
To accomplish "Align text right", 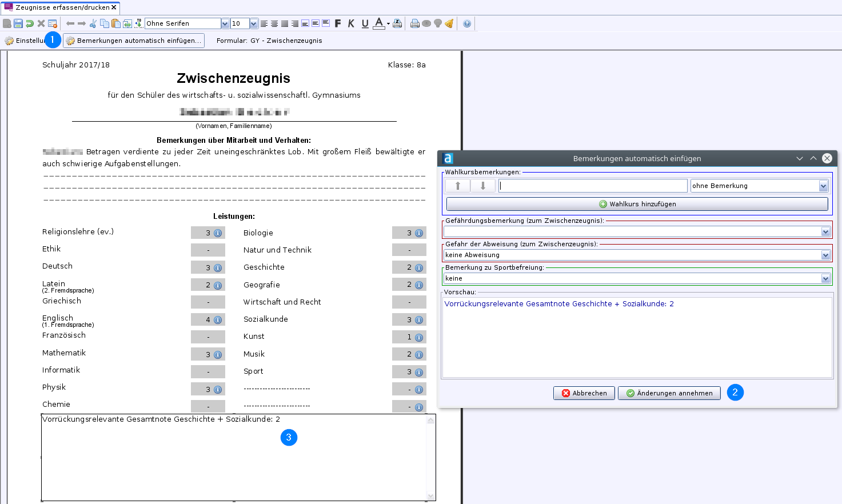I will coord(295,23).
